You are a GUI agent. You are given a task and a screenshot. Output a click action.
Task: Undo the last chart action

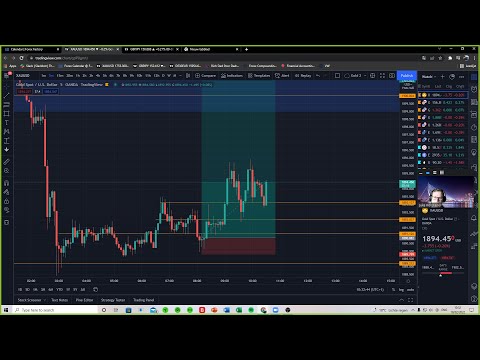click(318, 76)
